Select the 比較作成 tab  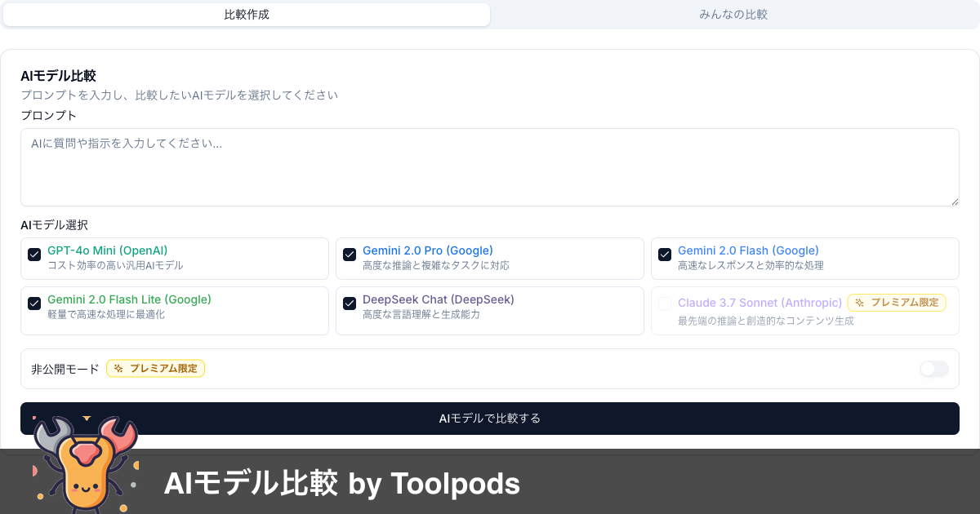(x=246, y=14)
